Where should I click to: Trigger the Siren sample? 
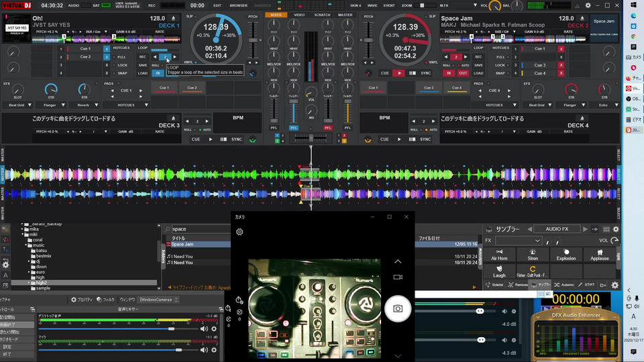tap(533, 255)
